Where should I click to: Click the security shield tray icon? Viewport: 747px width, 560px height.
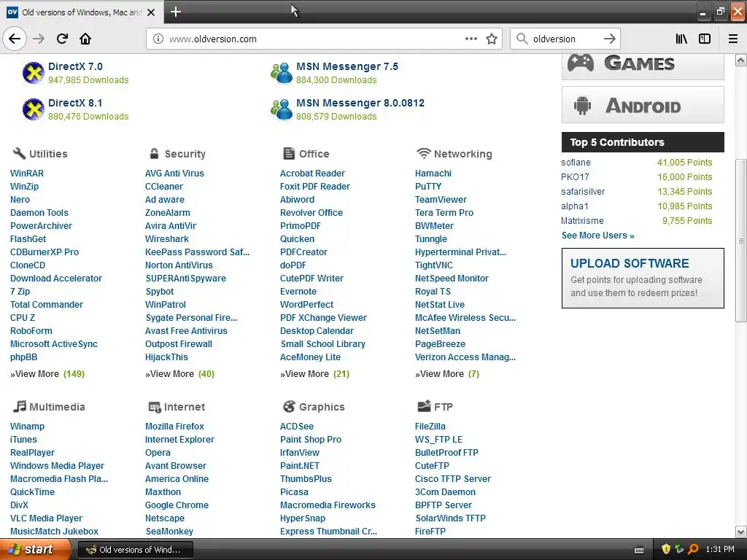(x=666, y=550)
